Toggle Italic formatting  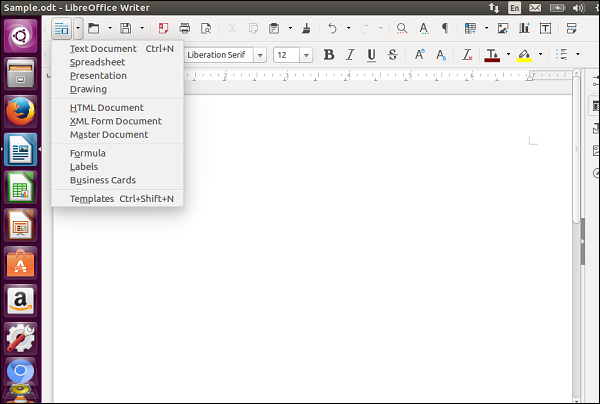(x=350, y=55)
